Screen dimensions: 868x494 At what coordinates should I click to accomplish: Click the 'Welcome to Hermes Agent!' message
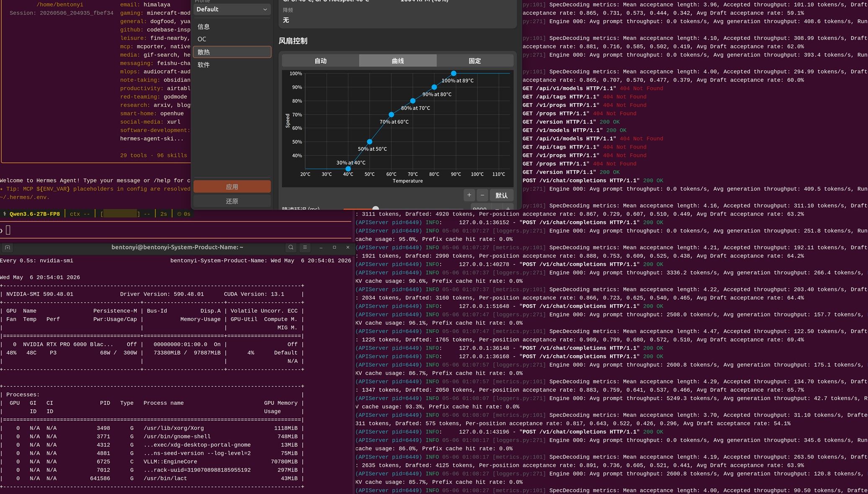click(x=40, y=181)
